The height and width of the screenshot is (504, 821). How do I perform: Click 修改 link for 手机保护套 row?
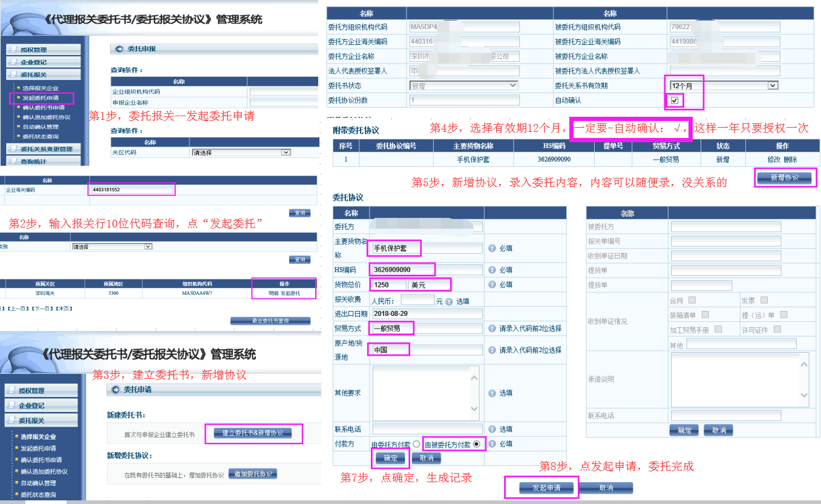774,160
